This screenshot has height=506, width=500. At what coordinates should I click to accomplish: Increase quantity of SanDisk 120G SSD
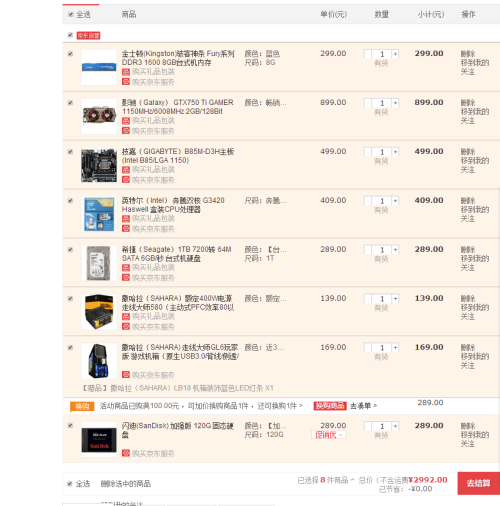[x=395, y=426]
